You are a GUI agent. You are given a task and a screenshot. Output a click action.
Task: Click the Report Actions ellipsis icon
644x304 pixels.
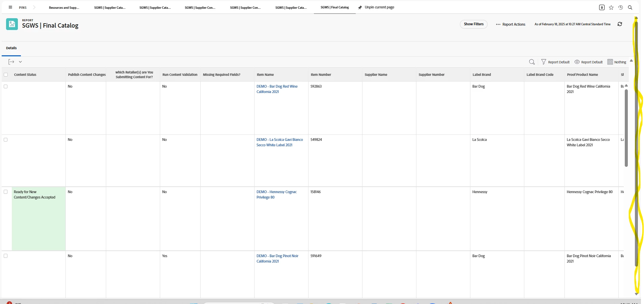498,24
